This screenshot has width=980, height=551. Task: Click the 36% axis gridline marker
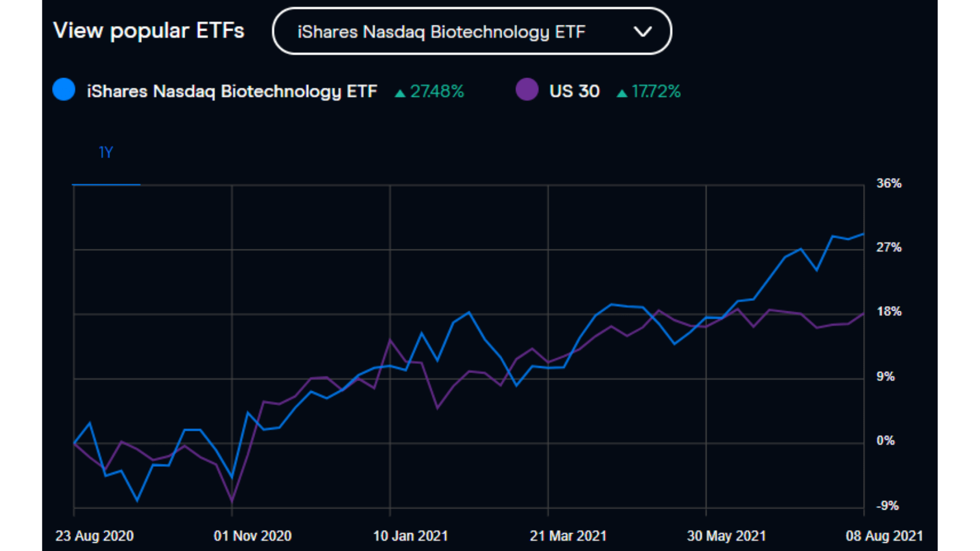pos(890,184)
